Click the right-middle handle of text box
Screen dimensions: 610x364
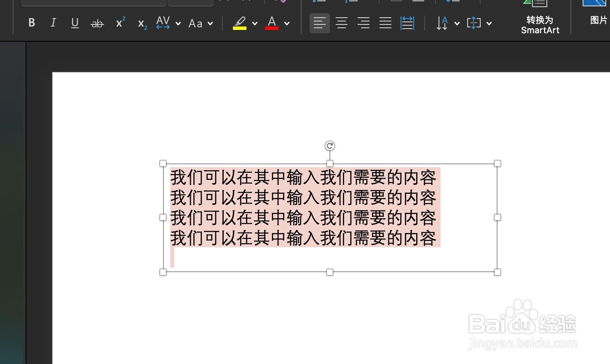point(498,217)
